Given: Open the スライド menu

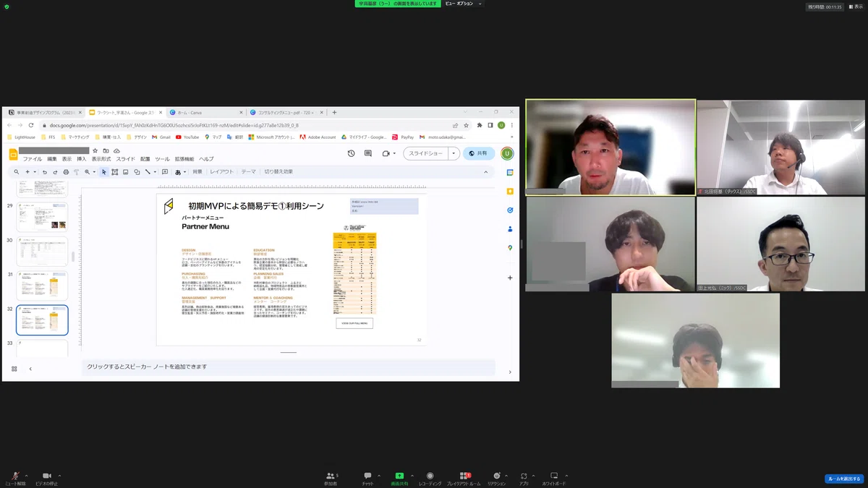Looking at the screenshot, I should click(x=126, y=159).
